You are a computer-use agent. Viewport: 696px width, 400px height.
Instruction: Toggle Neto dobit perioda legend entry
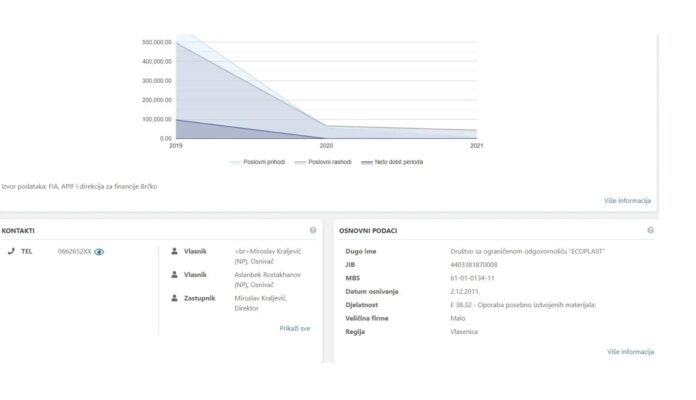tap(392, 162)
